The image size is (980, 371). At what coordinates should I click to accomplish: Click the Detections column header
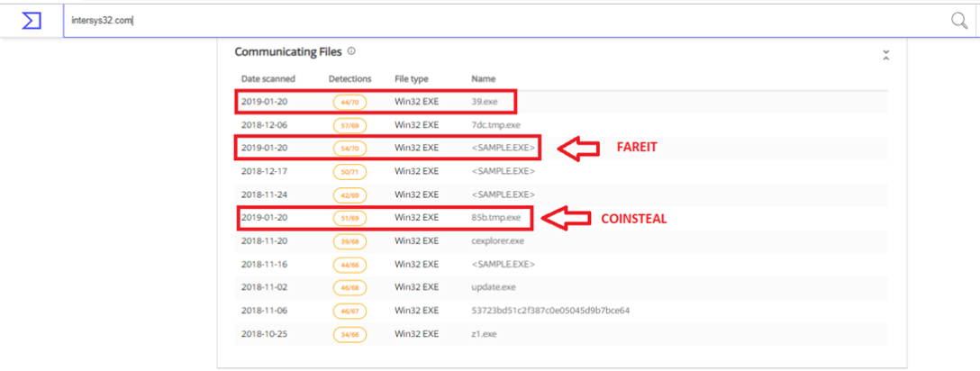coord(349,79)
